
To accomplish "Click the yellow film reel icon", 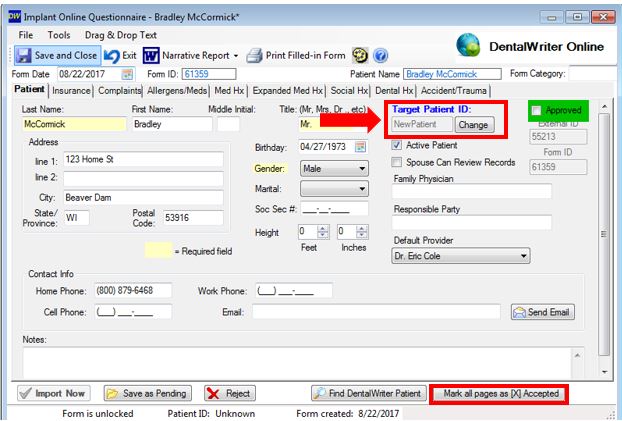I will click(x=360, y=56).
